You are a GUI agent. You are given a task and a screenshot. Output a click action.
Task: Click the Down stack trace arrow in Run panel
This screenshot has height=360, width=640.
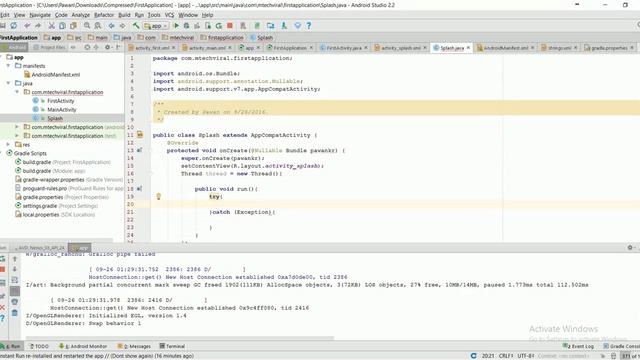(15, 269)
